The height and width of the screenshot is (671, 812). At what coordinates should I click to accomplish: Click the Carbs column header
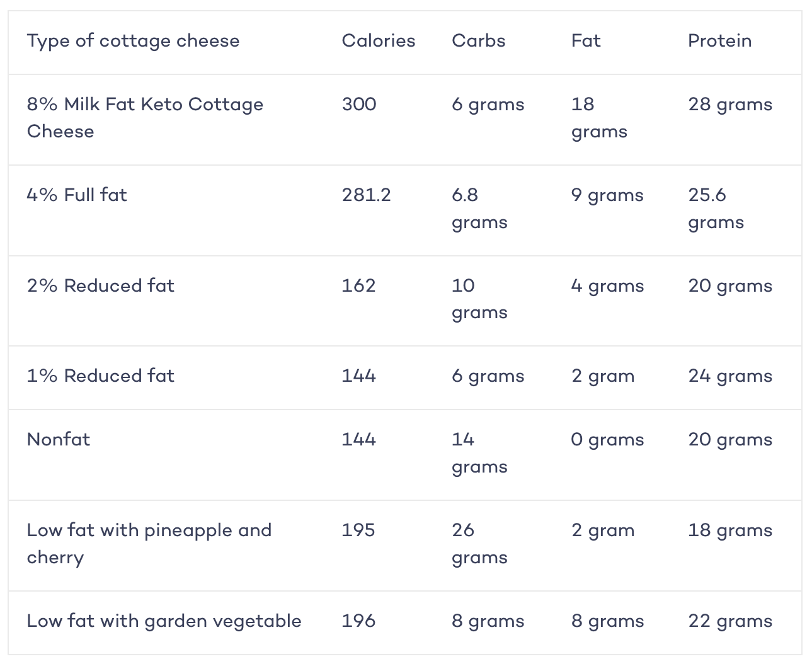point(478,41)
